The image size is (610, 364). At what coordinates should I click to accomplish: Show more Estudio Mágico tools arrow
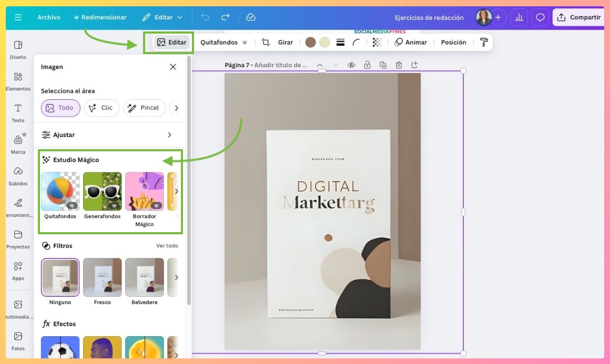[x=176, y=191]
